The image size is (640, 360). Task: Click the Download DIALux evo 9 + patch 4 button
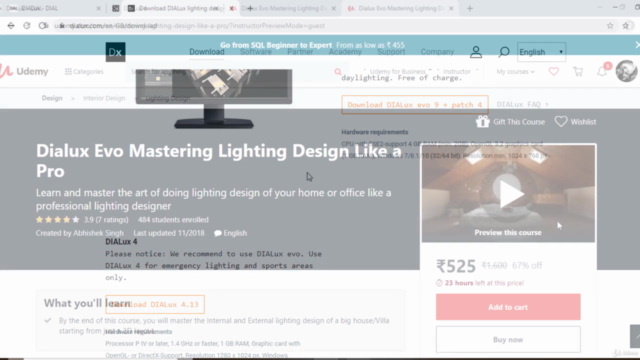click(x=415, y=104)
